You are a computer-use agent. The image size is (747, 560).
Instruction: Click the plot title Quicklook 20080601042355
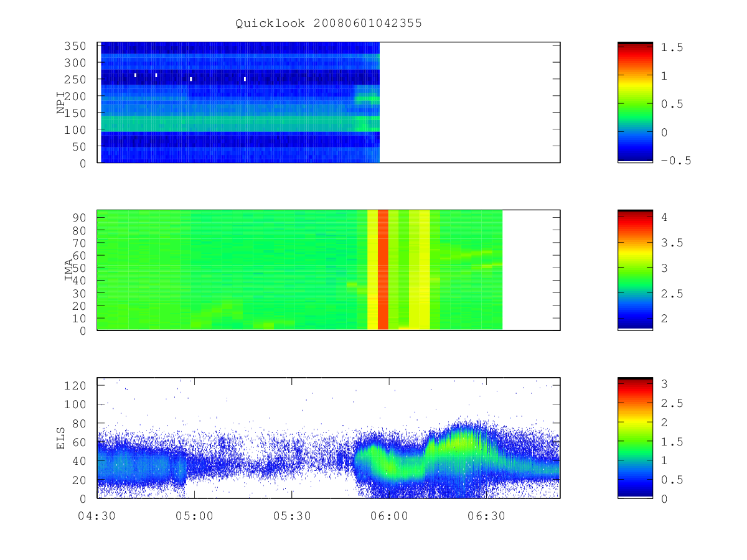point(329,23)
